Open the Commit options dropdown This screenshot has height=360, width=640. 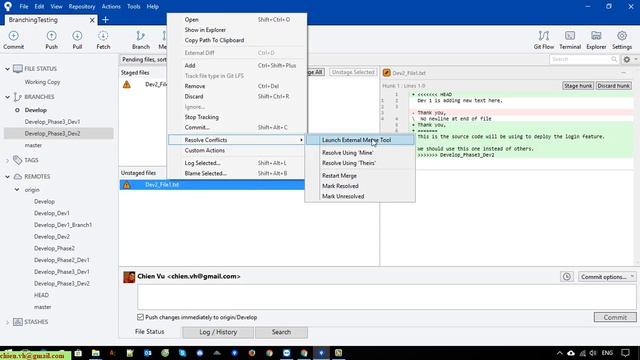click(x=607, y=277)
